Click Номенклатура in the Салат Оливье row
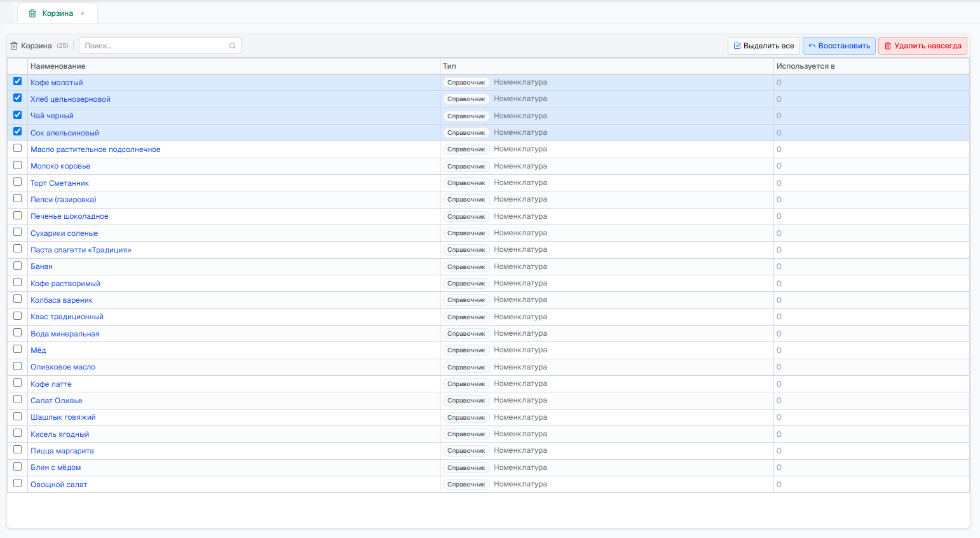 521,400
